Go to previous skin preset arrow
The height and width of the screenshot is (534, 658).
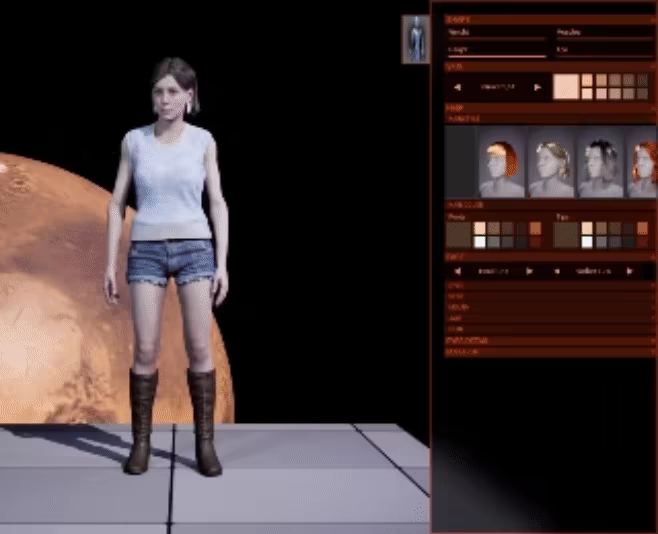(x=457, y=87)
